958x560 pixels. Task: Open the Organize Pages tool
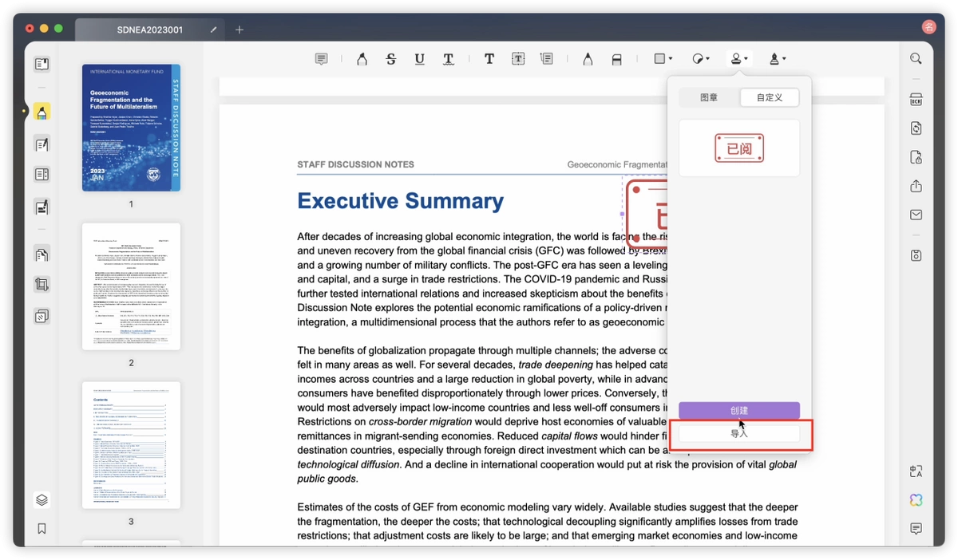[42, 255]
